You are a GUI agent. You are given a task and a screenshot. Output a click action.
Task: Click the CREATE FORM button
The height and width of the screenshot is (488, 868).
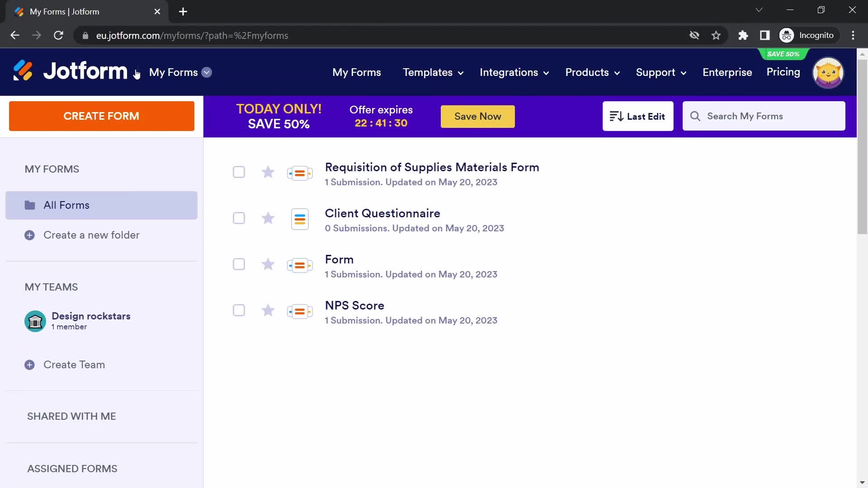(101, 116)
